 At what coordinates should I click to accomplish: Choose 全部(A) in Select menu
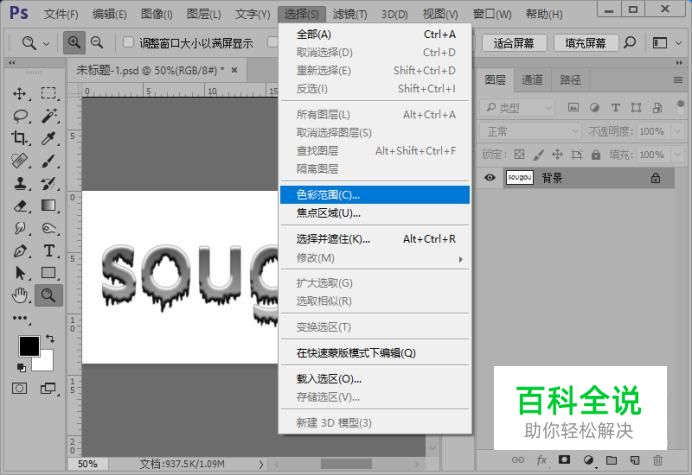375,34
